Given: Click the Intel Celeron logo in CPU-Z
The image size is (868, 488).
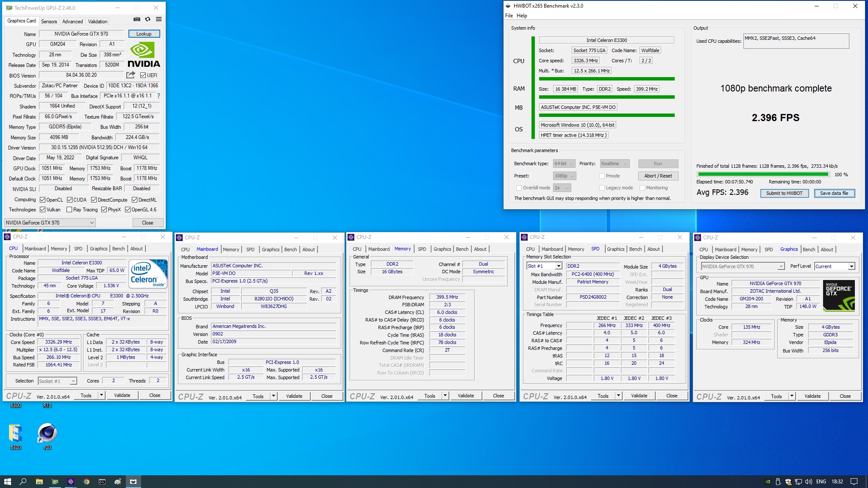Looking at the screenshot, I should [x=148, y=274].
